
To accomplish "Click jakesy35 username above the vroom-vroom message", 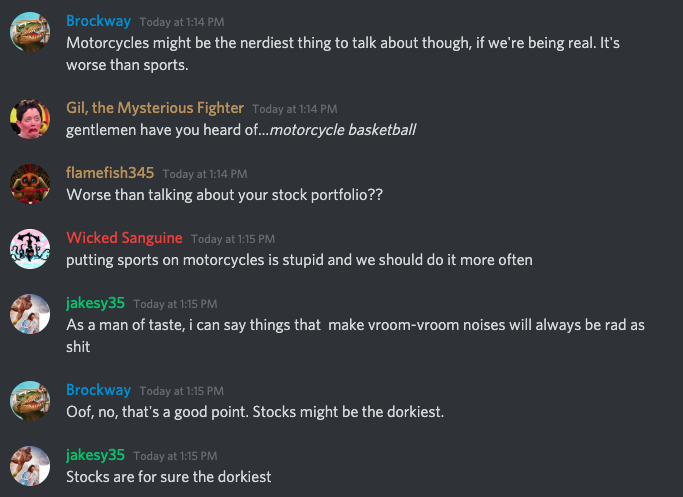I will 95,303.
